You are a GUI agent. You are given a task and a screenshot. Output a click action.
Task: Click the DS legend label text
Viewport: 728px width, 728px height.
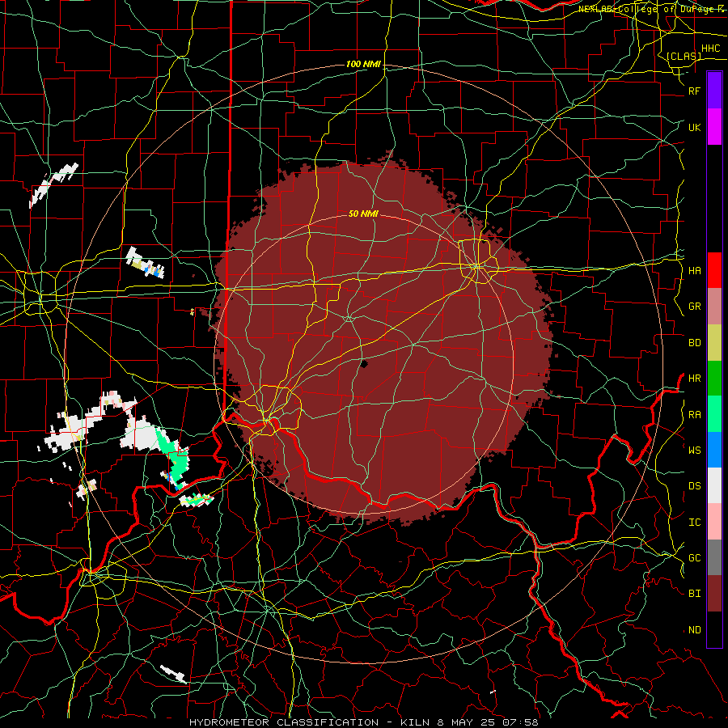(x=694, y=486)
